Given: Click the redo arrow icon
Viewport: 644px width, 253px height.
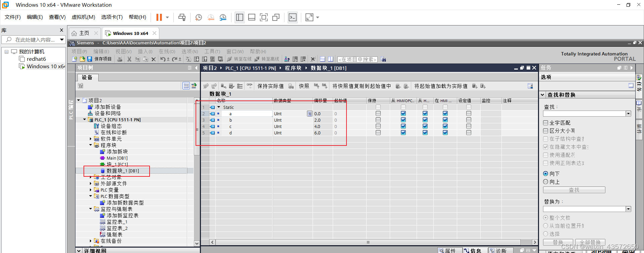Looking at the screenshot, I should point(174,59).
